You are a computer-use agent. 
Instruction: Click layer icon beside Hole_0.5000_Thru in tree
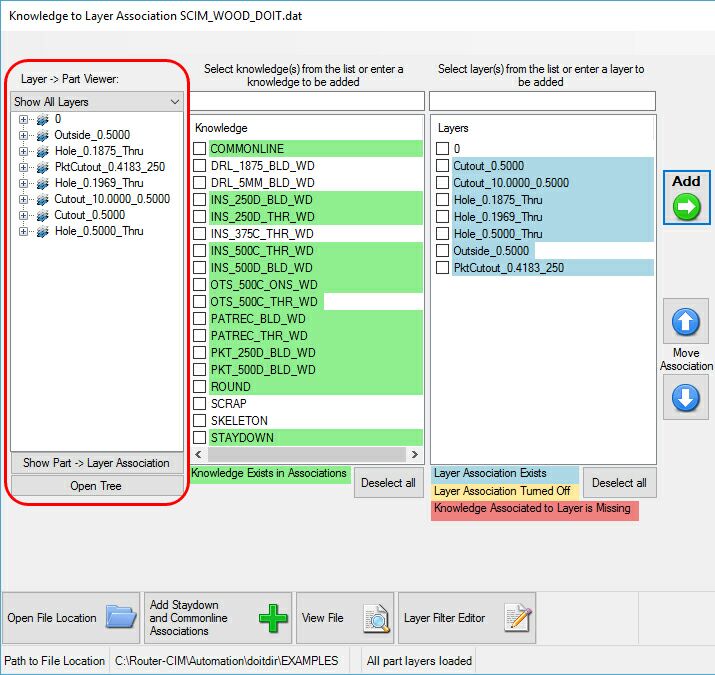click(x=42, y=231)
